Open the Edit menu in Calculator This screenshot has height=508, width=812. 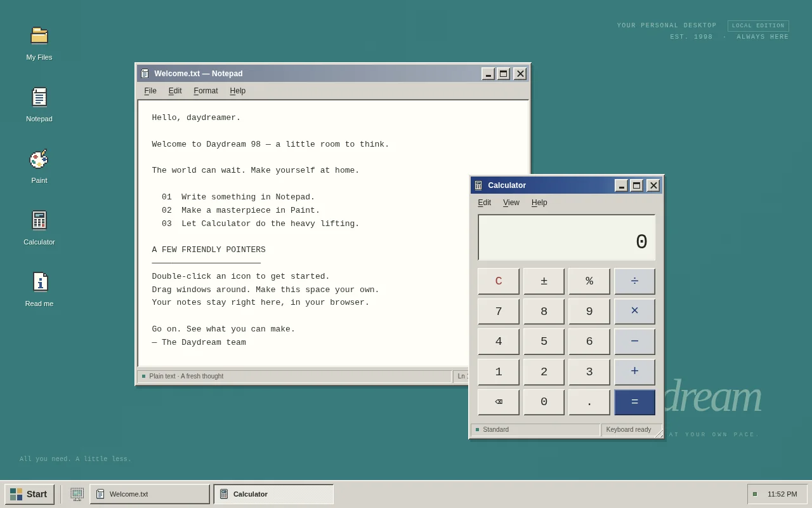click(x=485, y=203)
